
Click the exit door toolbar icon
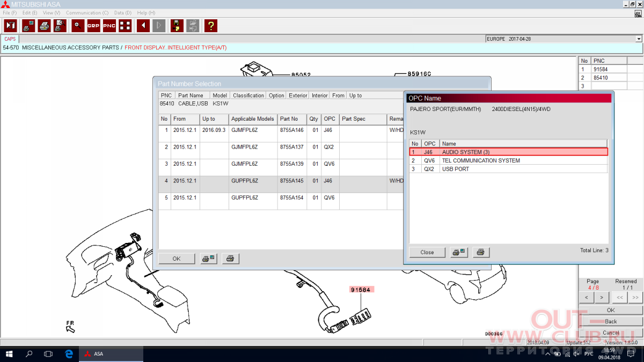[10, 25]
